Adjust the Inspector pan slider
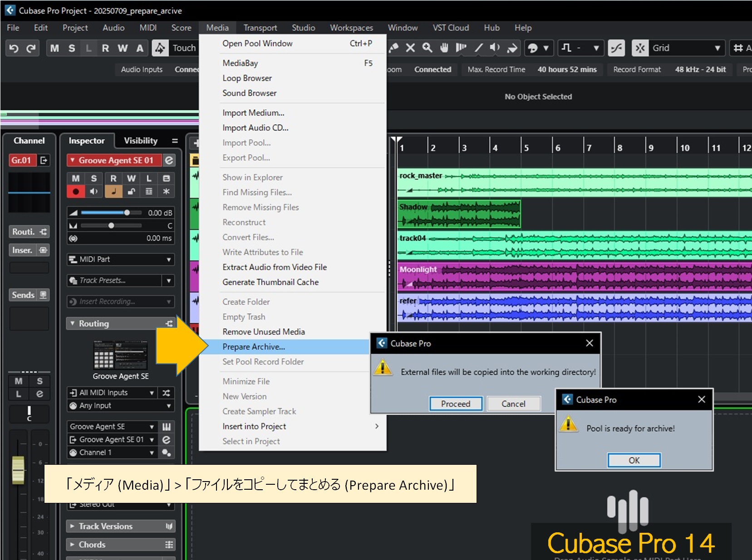This screenshot has width=752, height=560. [111, 225]
